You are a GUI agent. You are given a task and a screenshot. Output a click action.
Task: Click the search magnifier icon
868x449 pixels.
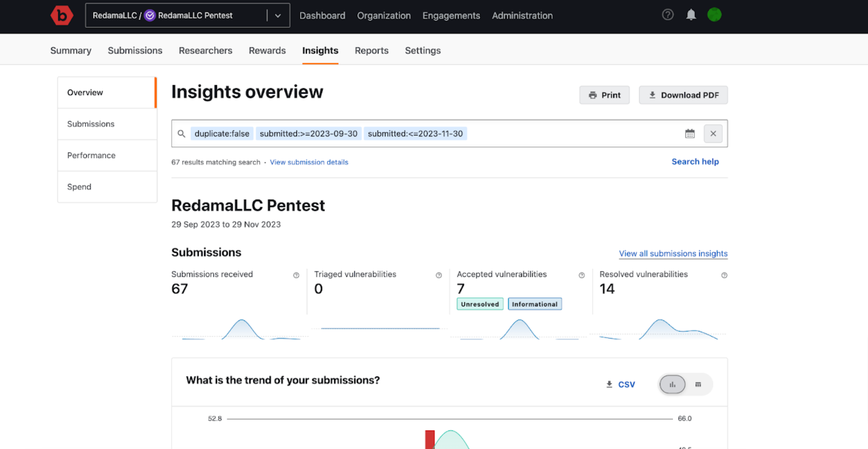click(x=181, y=134)
